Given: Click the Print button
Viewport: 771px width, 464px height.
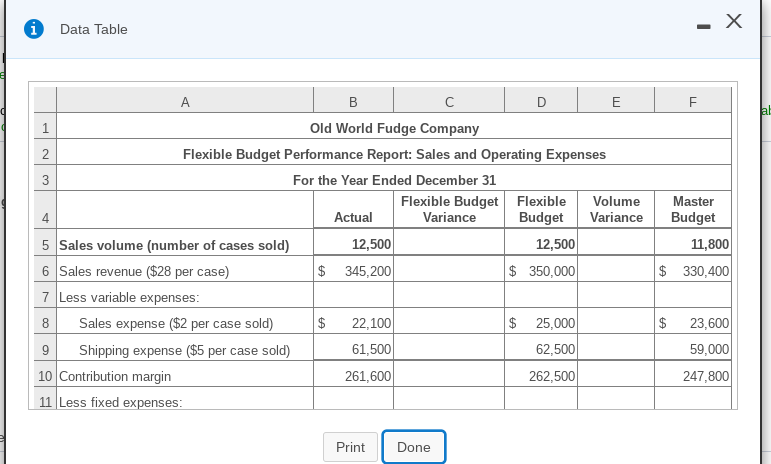Looking at the screenshot, I should (x=350, y=447).
